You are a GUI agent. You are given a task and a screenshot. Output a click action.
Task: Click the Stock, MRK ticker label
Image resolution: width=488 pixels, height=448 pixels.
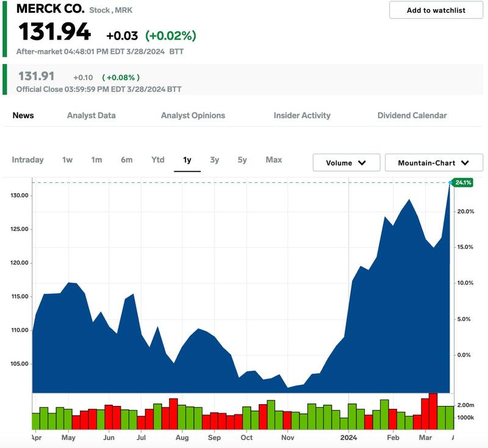click(x=111, y=10)
